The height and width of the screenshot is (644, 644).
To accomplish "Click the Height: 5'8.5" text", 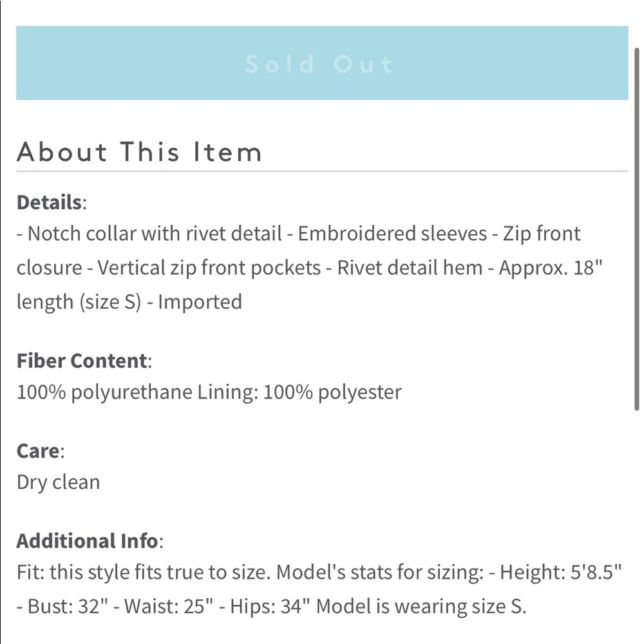I will tap(561, 572).
